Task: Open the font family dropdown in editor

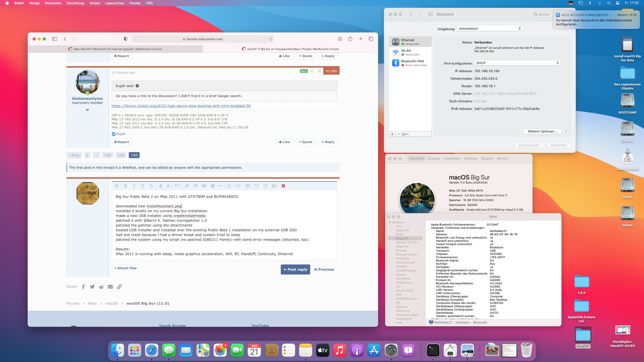Action: pyautogui.click(x=169, y=186)
